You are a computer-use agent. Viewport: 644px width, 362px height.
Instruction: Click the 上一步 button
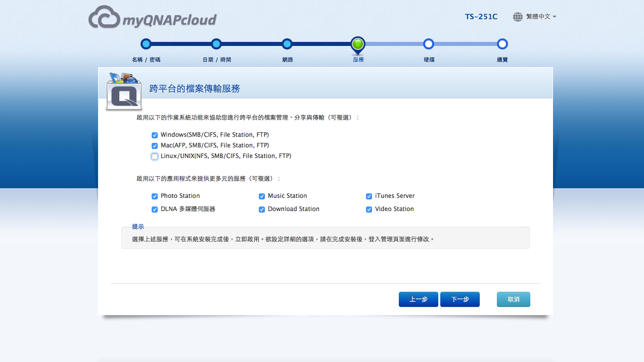coord(419,299)
